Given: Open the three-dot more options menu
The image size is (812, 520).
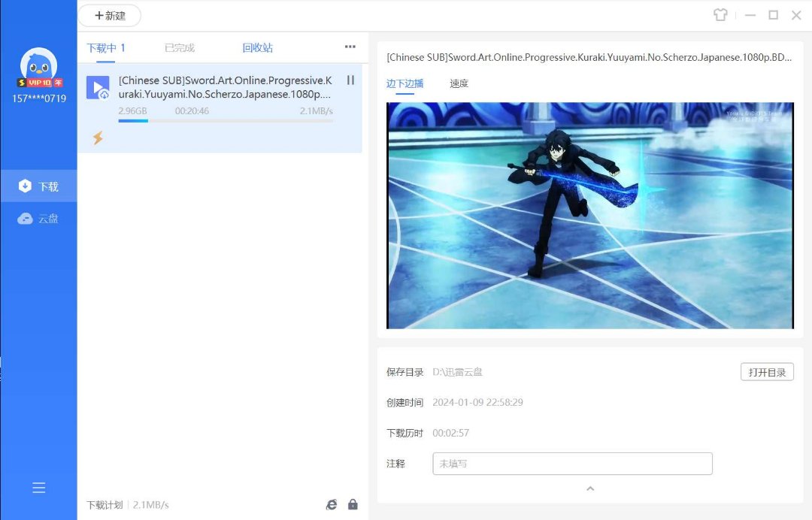Looking at the screenshot, I should pos(350,47).
